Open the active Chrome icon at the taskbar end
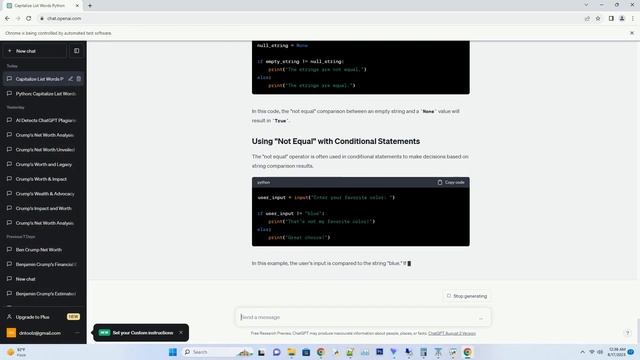Viewport: 640px width, 360px height. pyautogui.click(x=467, y=352)
